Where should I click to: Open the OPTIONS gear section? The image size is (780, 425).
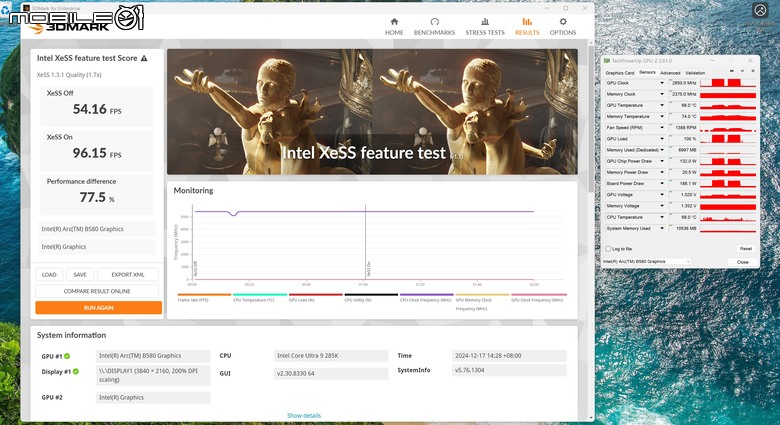563,27
